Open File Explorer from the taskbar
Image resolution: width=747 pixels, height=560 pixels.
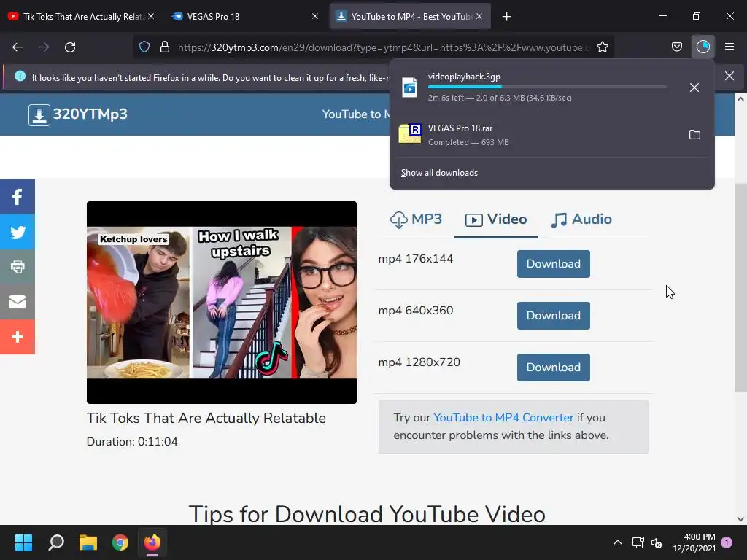[x=88, y=542]
